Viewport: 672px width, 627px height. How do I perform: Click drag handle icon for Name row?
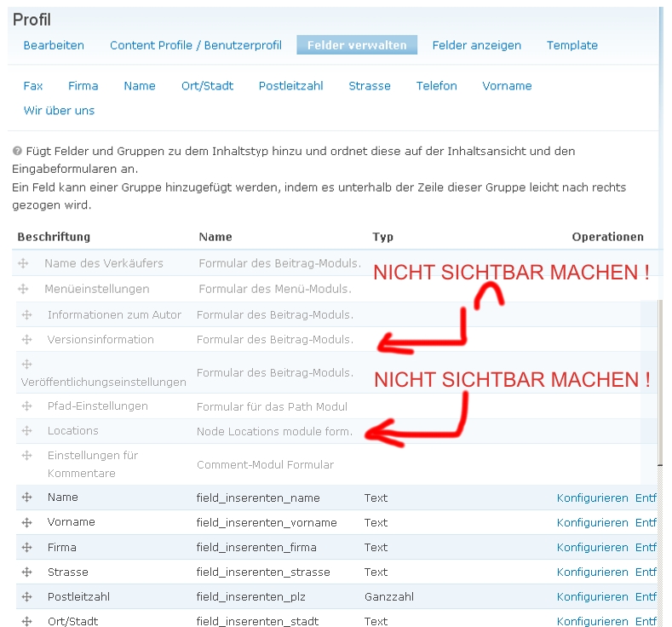point(26,498)
